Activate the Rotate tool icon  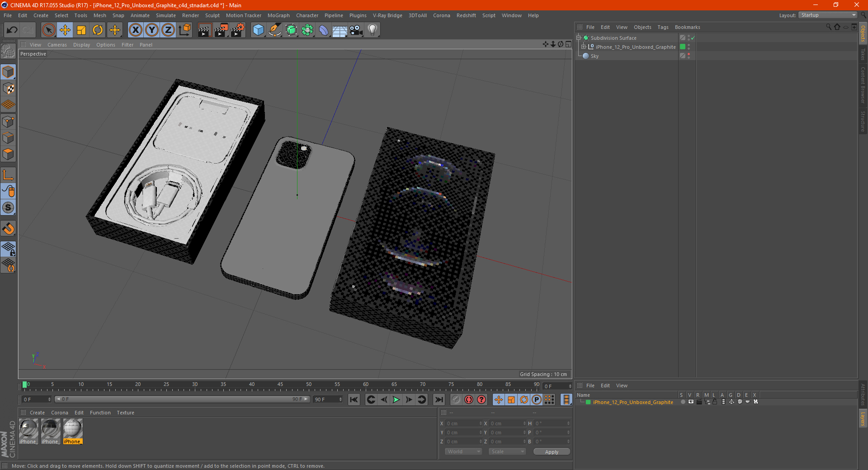click(98, 30)
